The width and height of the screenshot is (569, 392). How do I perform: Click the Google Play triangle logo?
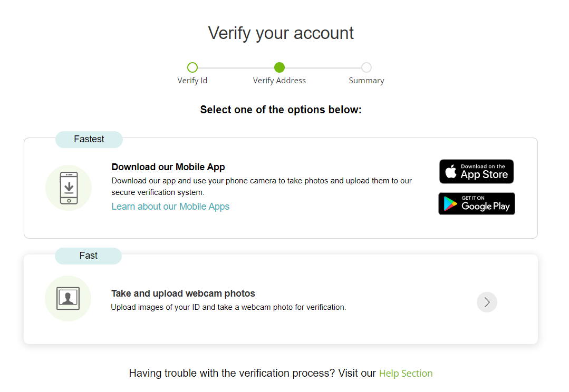tap(450, 204)
